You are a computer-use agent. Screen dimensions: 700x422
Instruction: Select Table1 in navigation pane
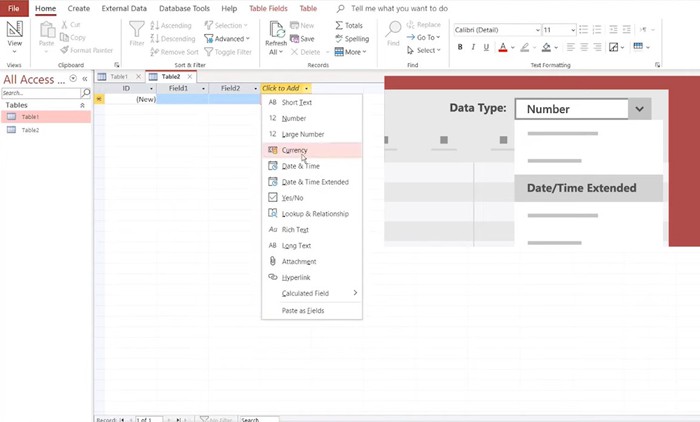pyautogui.click(x=46, y=117)
